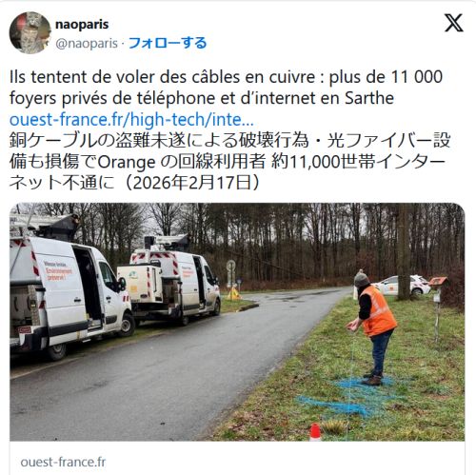
Task: Open the naoparis profile avatar
Action: 30,32
